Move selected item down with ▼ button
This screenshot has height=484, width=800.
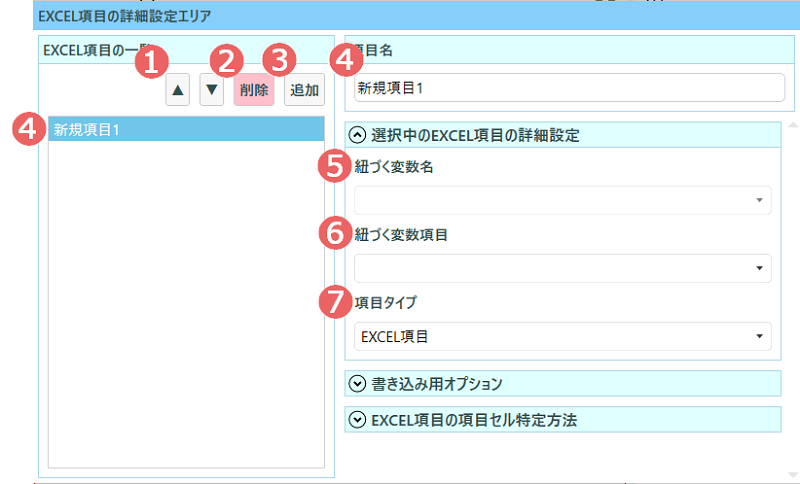pos(212,90)
